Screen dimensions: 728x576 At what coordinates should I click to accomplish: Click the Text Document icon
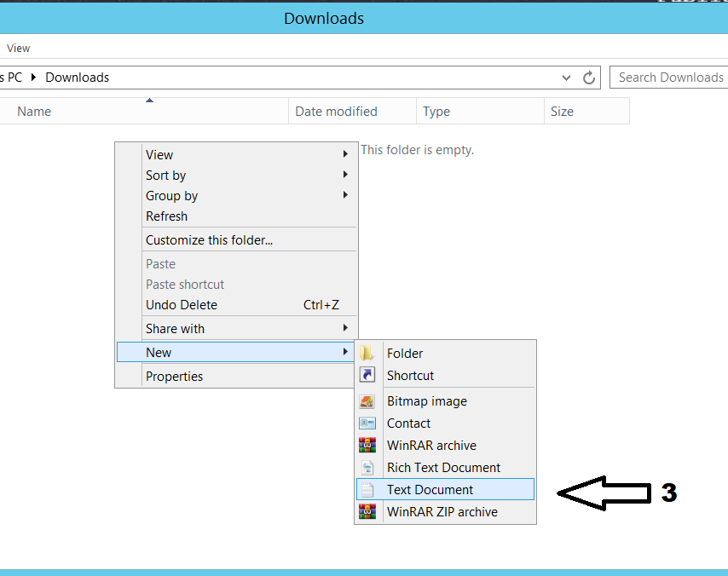(367, 490)
